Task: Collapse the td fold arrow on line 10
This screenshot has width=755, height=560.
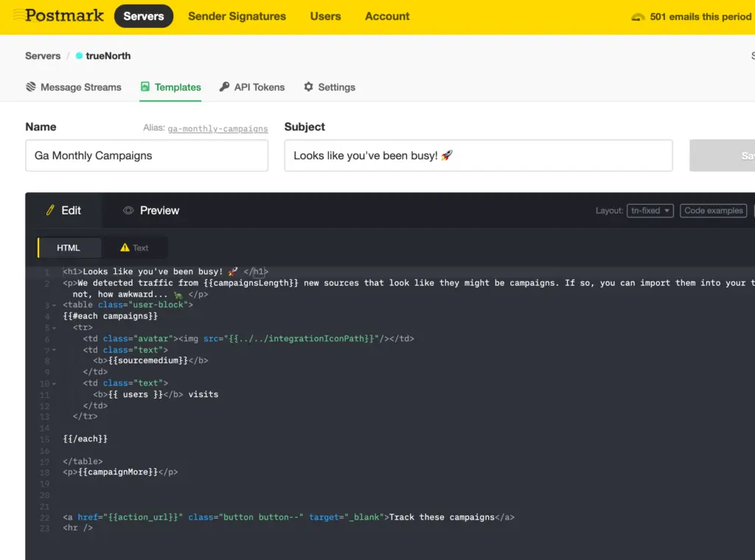Action: (54, 384)
